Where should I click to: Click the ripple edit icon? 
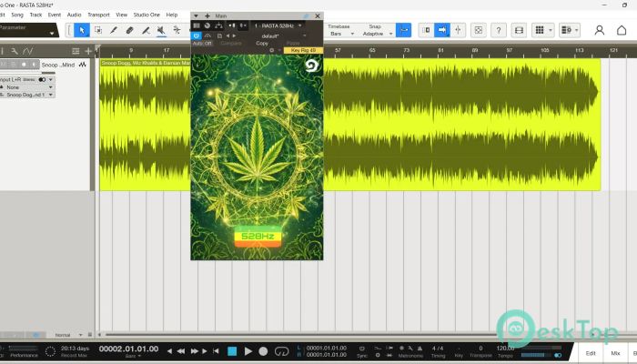pyautogui.click(x=426, y=30)
